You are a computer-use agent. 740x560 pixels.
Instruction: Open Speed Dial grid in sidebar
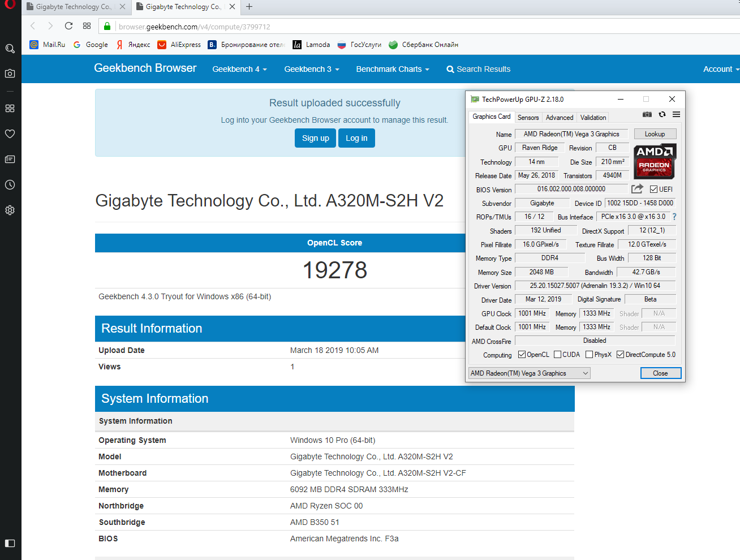(x=10, y=108)
